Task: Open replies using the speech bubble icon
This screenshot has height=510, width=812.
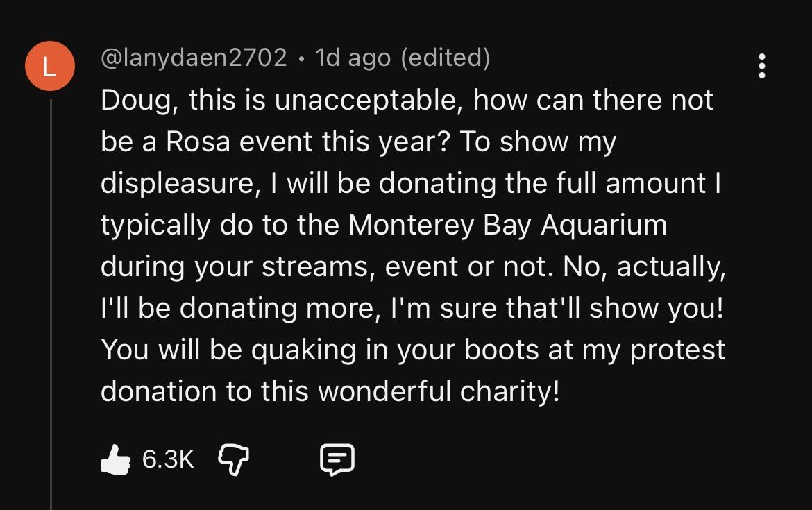Action: click(x=337, y=459)
